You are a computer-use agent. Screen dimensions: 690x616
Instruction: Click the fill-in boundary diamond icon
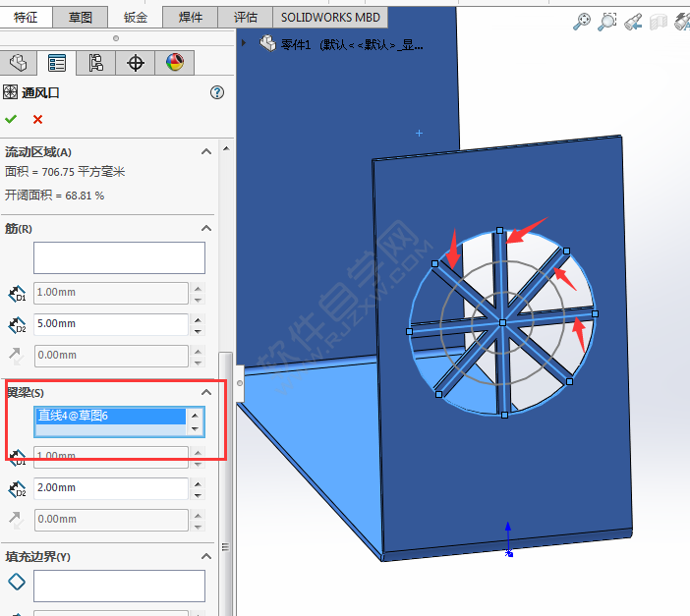click(17, 582)
